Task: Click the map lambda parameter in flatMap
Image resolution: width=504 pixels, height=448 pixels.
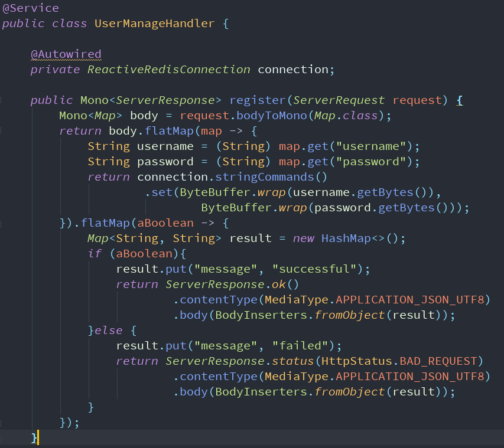Action: click(212, 130)
